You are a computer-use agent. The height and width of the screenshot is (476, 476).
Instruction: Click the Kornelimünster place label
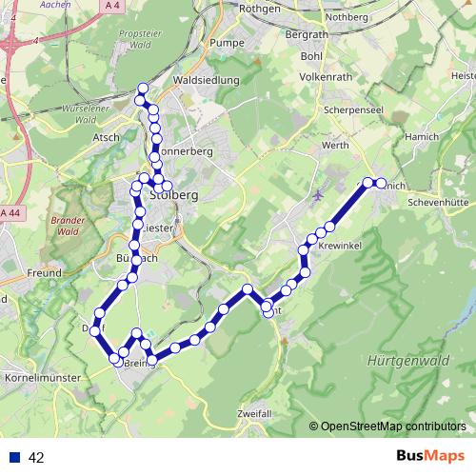click(x=43, y=378)
